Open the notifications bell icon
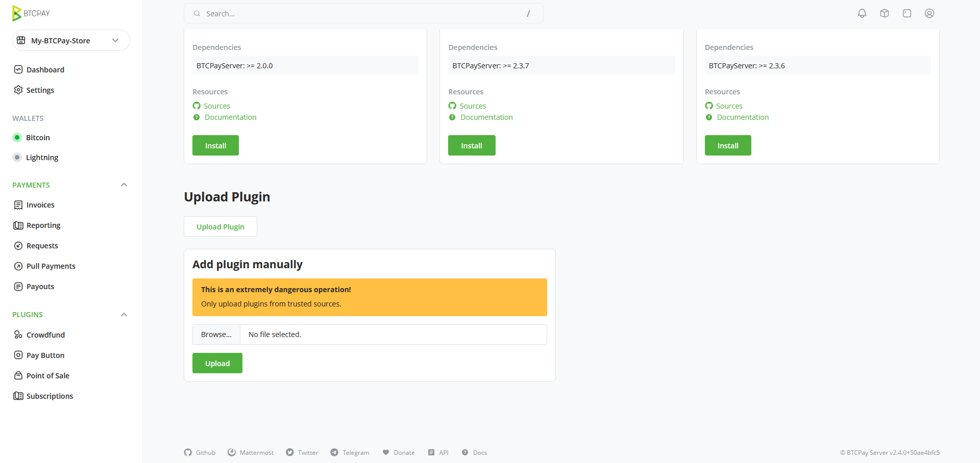Image resolution: width=980 pixels, height=463 pixels. coord(862,13)
